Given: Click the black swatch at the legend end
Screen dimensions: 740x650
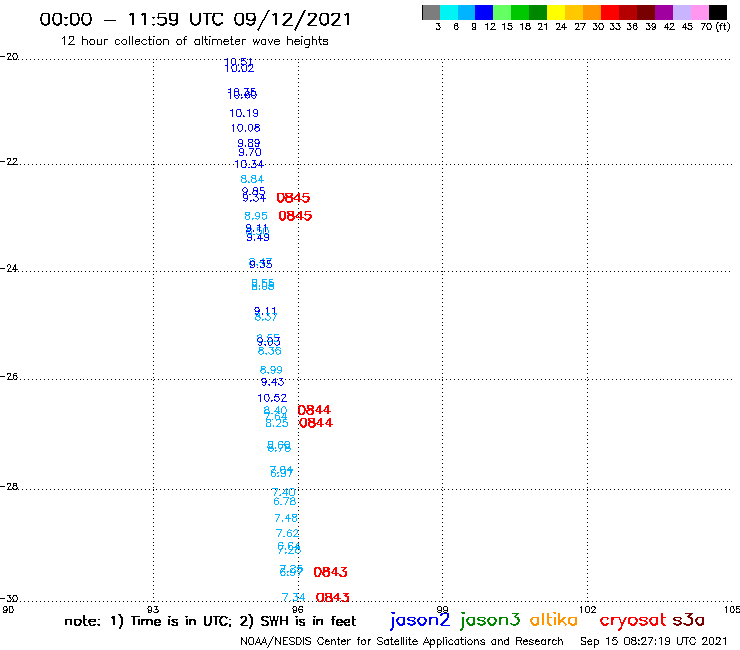Looking at the screenshot, I should click(x=717, y=12).
